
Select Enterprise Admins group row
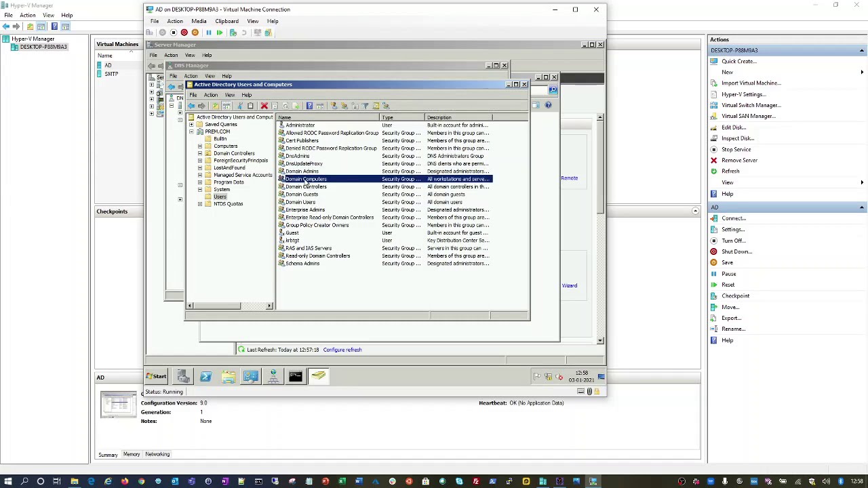click(x=305, y=210)
